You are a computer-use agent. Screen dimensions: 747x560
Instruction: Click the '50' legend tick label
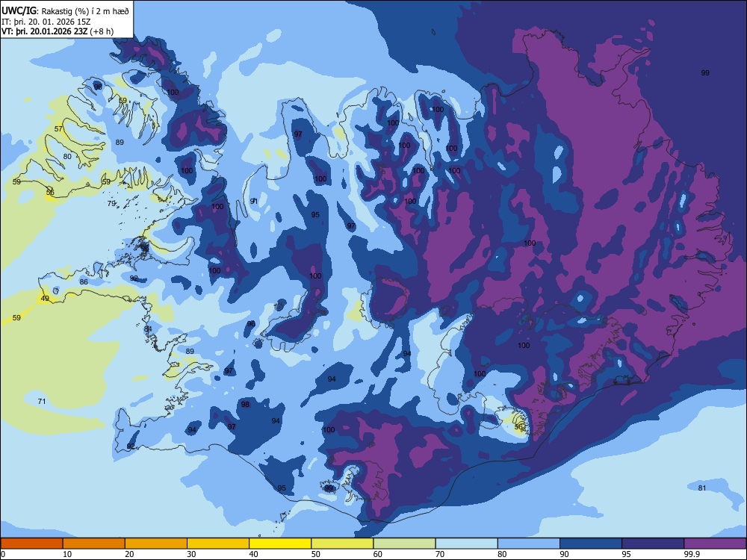[315, 554]
